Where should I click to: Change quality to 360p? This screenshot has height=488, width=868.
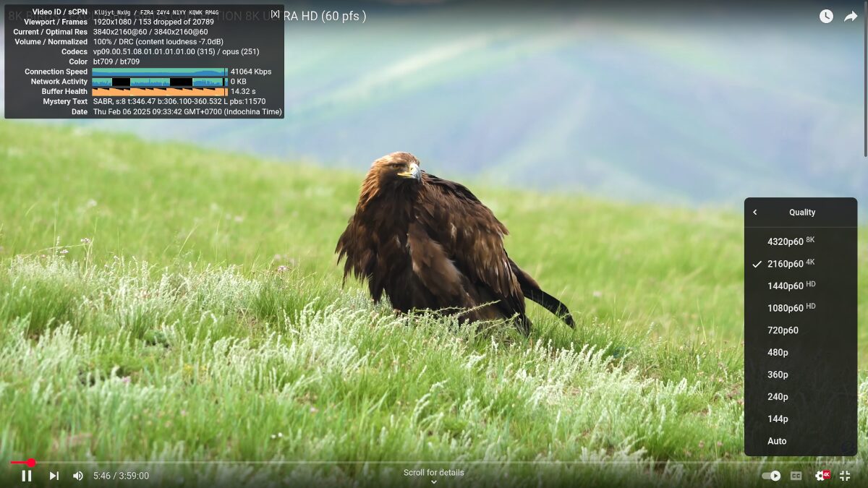click(801, 374)
